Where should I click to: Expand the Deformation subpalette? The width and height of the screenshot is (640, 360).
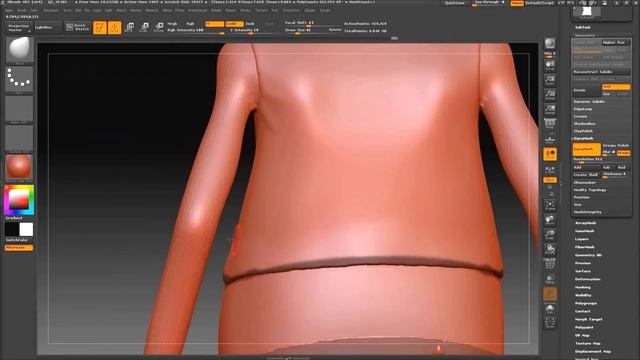588,279
